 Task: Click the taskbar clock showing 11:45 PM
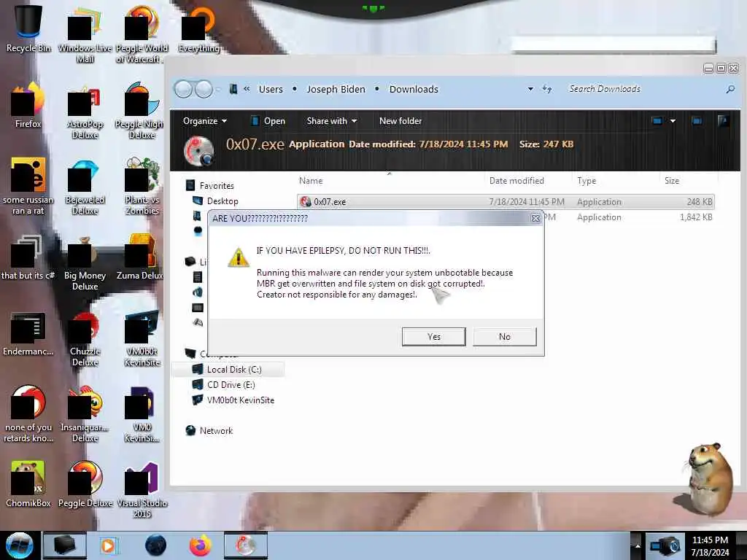tap(710, 546)
